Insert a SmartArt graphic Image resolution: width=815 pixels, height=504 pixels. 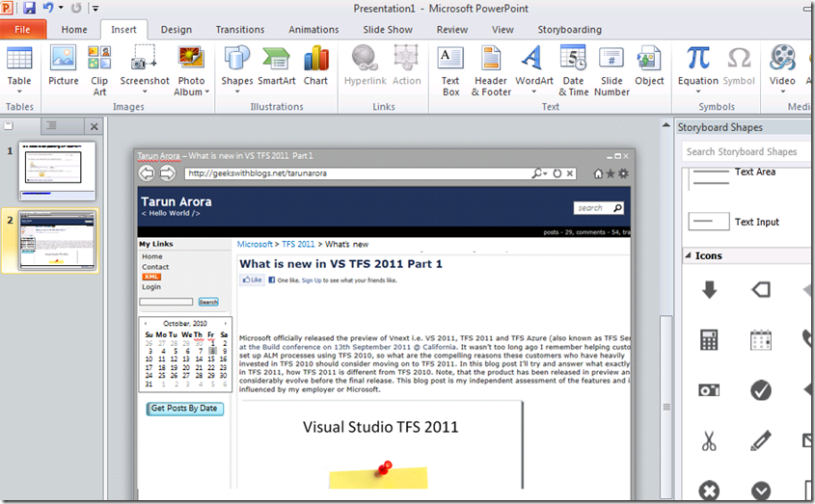pos(277,66)
